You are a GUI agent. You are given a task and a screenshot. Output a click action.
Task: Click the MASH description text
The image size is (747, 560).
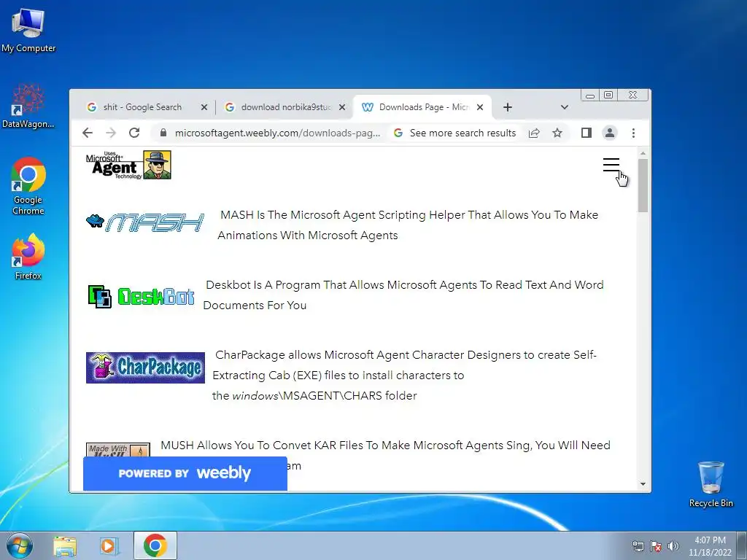click(407, 225)
